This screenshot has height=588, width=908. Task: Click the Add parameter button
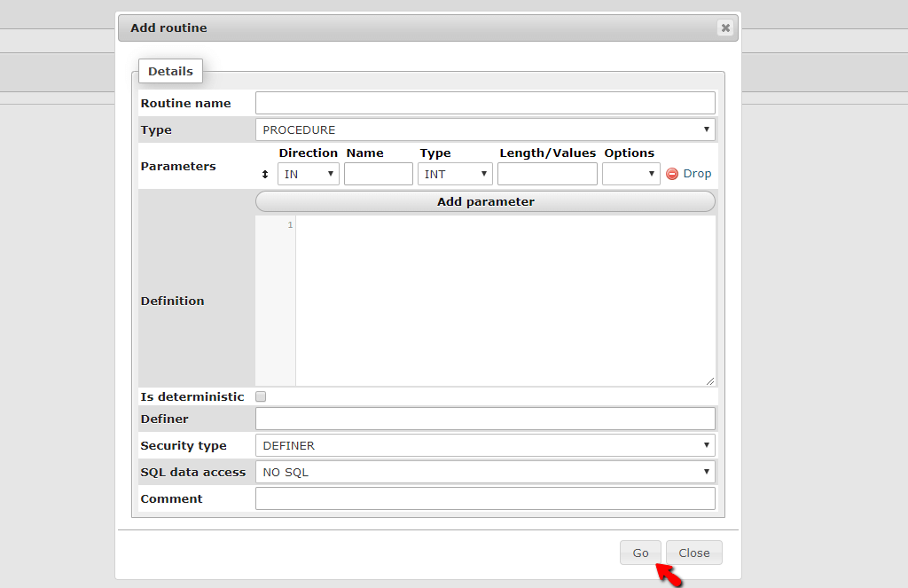[x=485, y=201]
